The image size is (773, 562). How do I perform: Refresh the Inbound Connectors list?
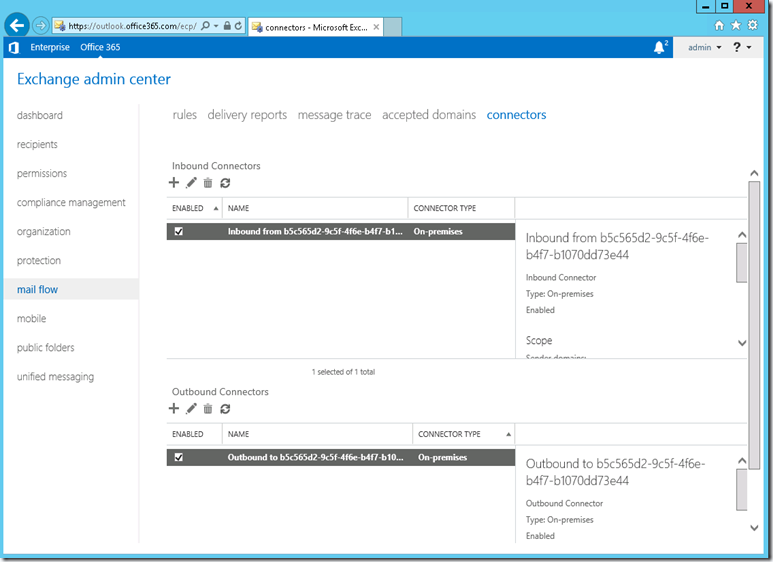[225, 183]
